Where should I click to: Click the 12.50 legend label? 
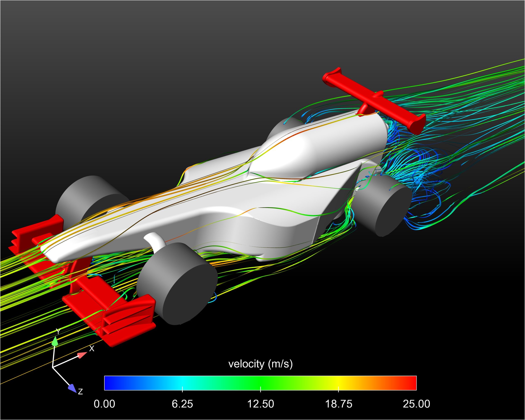tap(260, 404)
